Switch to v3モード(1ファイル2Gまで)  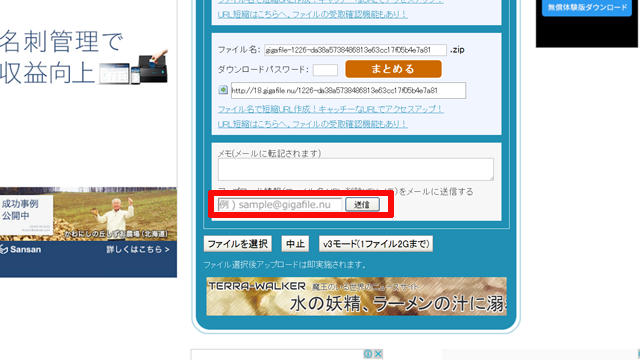pyautogui.click(x=376, y=244)
